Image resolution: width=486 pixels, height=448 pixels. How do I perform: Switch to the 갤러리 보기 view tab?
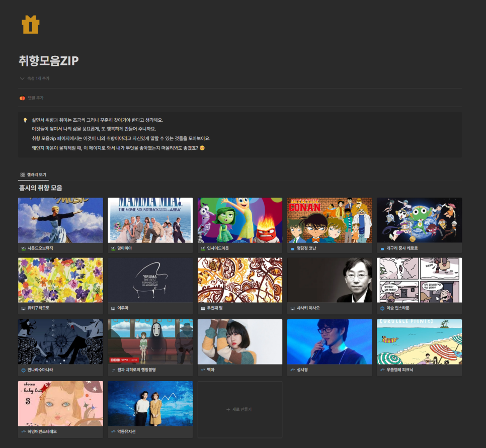point(34,175)
